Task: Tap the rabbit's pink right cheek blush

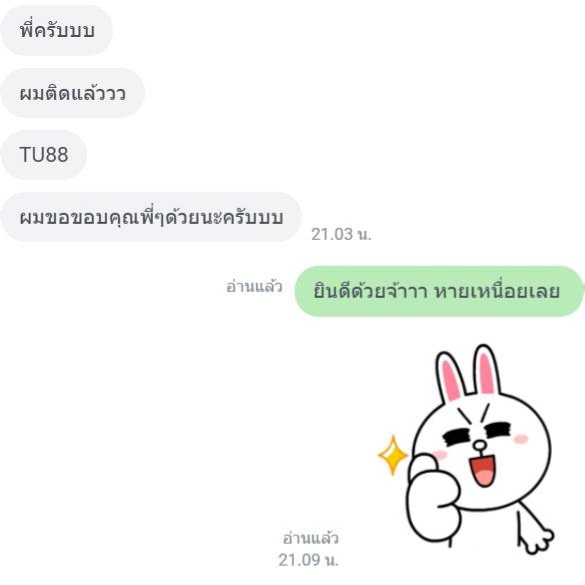Action: (x=521, y=439)
